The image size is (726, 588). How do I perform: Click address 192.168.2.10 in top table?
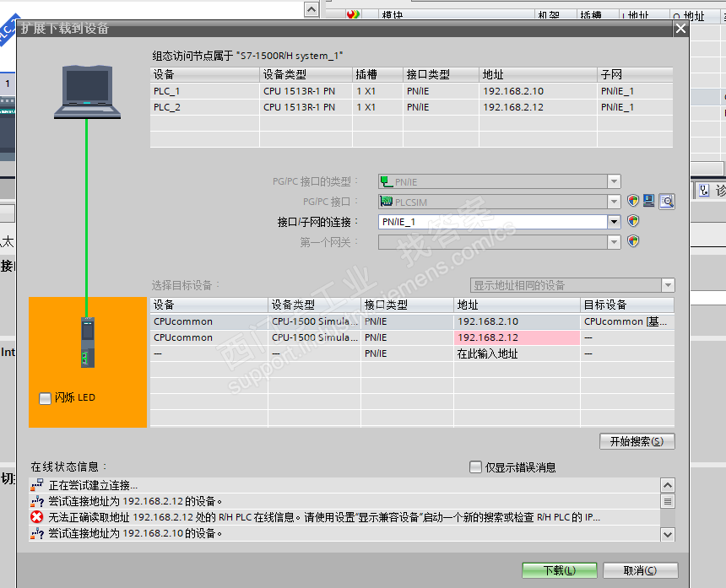pos(513,91)
